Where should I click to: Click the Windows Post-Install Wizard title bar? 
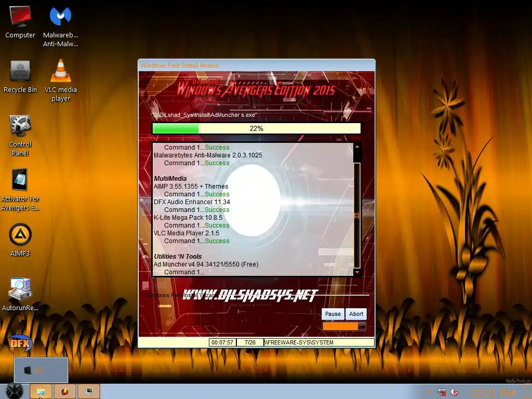pos(257,65)
